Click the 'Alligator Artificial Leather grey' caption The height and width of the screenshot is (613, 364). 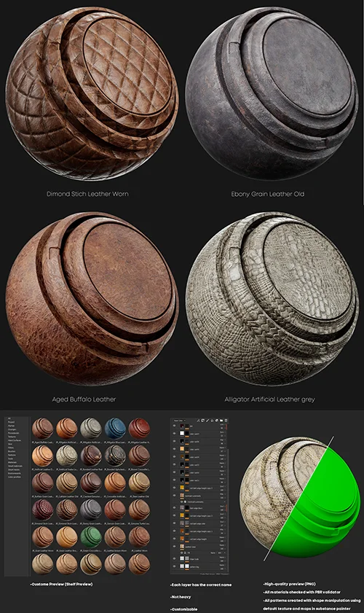tap(269, 399)
